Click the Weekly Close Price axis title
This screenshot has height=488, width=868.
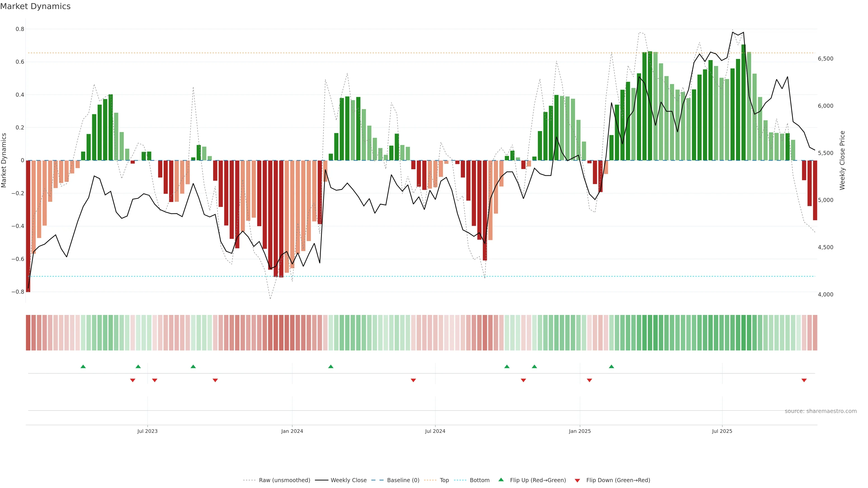point(842,160)
